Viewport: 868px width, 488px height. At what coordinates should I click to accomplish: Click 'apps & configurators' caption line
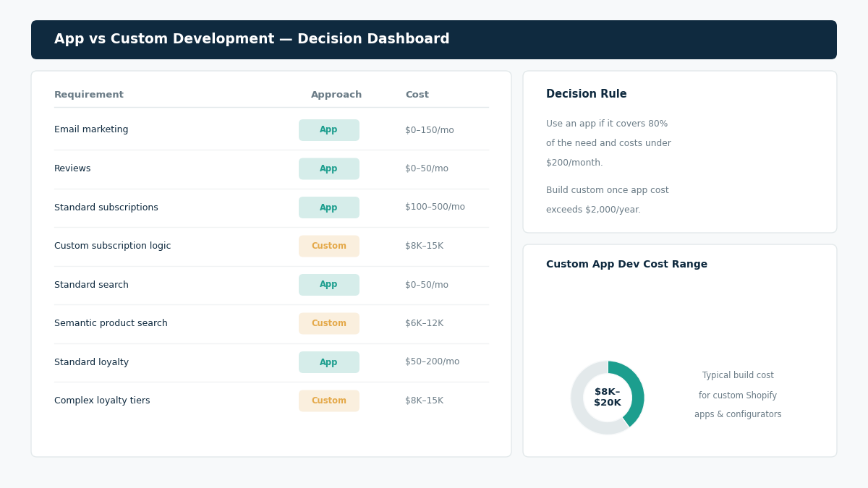coord(738,414)
